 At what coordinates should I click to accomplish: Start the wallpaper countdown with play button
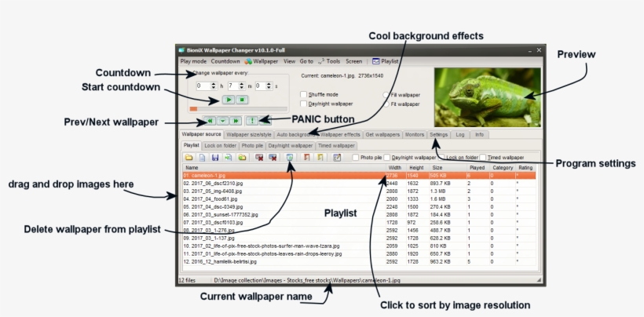[x=229, y=100]
